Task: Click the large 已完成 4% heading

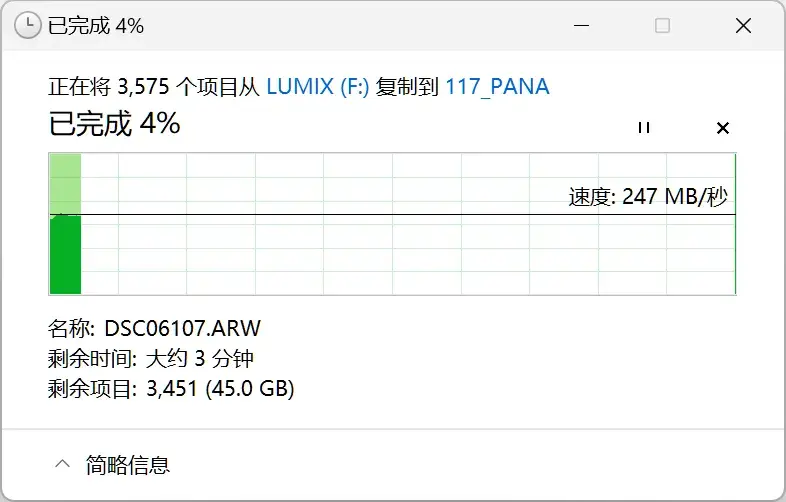Action: [114, 123]
